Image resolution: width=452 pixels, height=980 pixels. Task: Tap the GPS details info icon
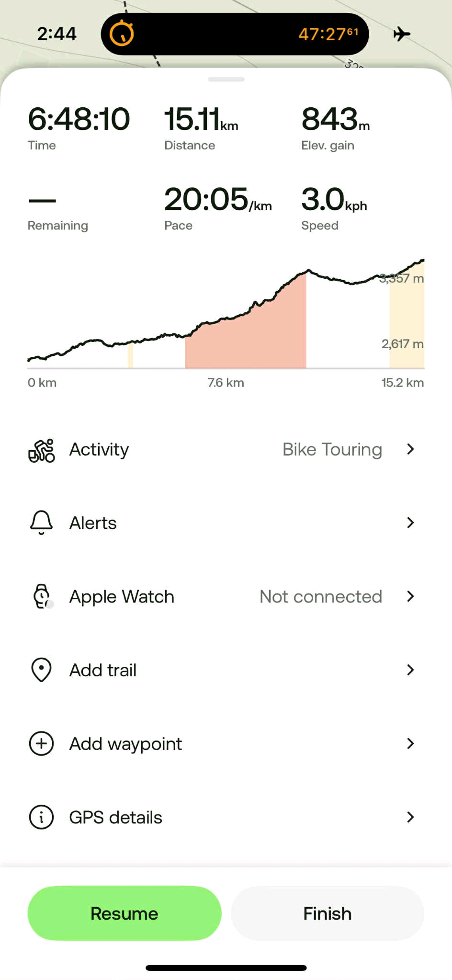coord(42,817)
